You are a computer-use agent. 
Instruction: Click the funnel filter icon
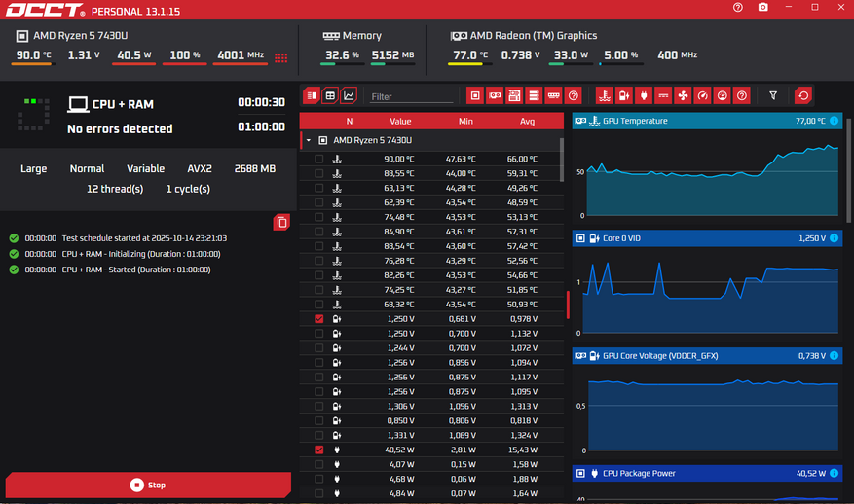coord(773,95)
